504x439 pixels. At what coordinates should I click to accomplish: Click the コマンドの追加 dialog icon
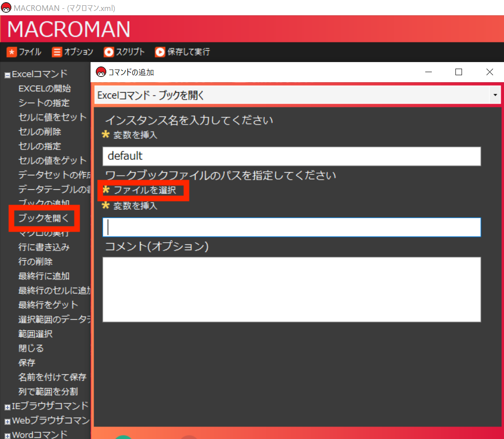pos(101,72)
